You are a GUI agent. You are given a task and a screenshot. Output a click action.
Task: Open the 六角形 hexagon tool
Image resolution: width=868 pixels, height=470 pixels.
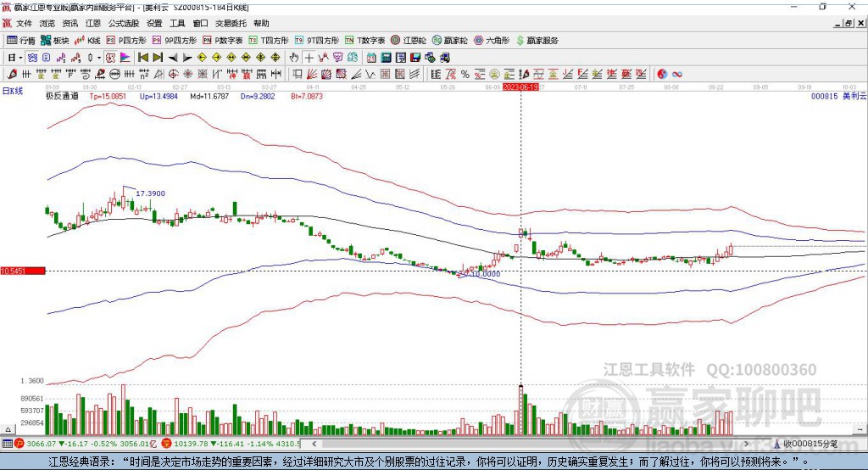pos(492,41)
